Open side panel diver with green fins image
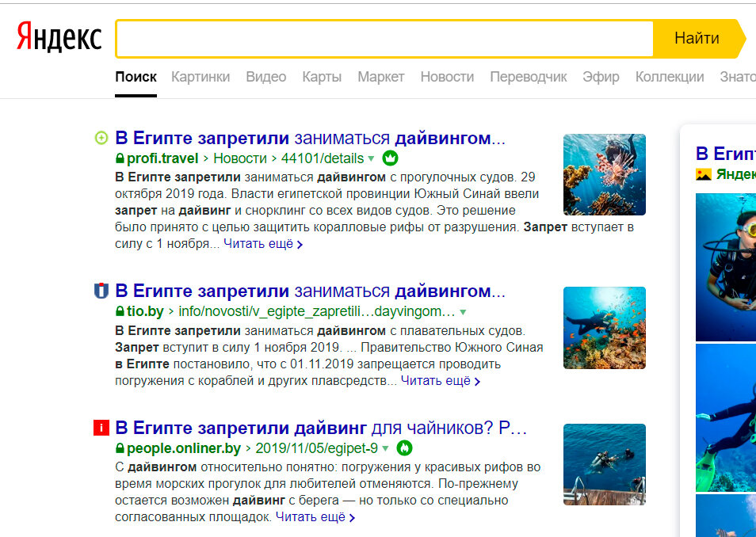 (x=726, y=417)
